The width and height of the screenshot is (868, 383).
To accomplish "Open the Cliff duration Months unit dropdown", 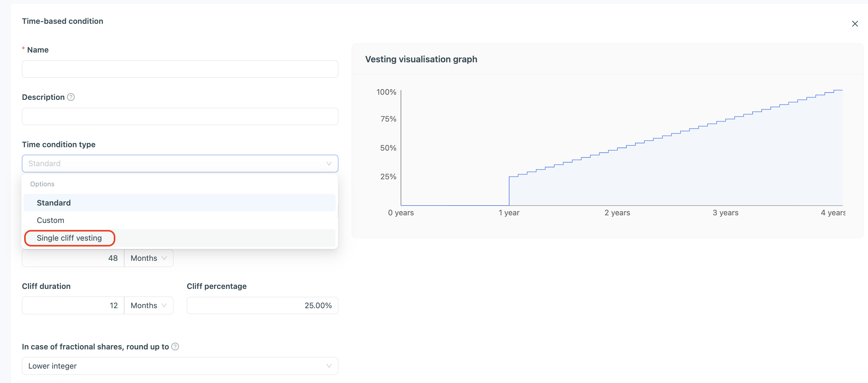I will point(149,306).
